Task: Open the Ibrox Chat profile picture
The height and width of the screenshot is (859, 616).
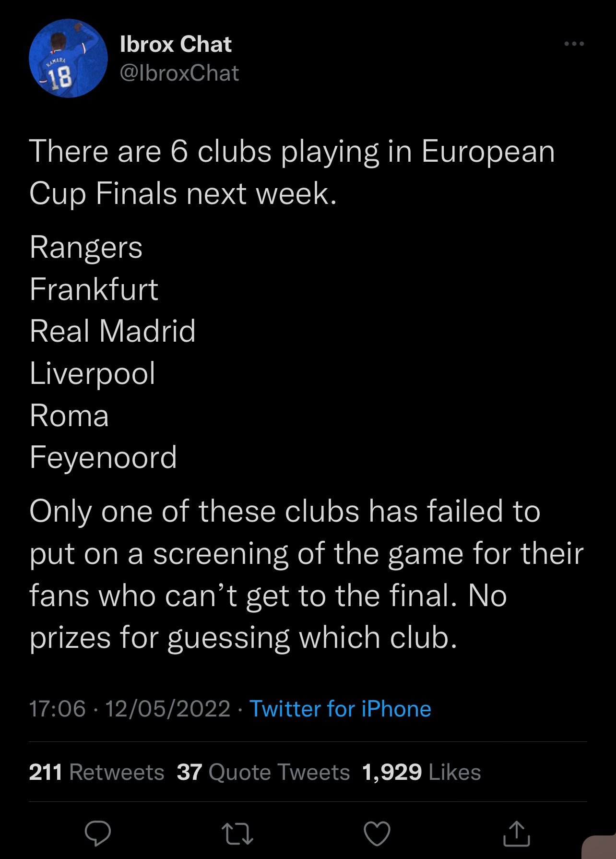Action: (x=69, y=58)
